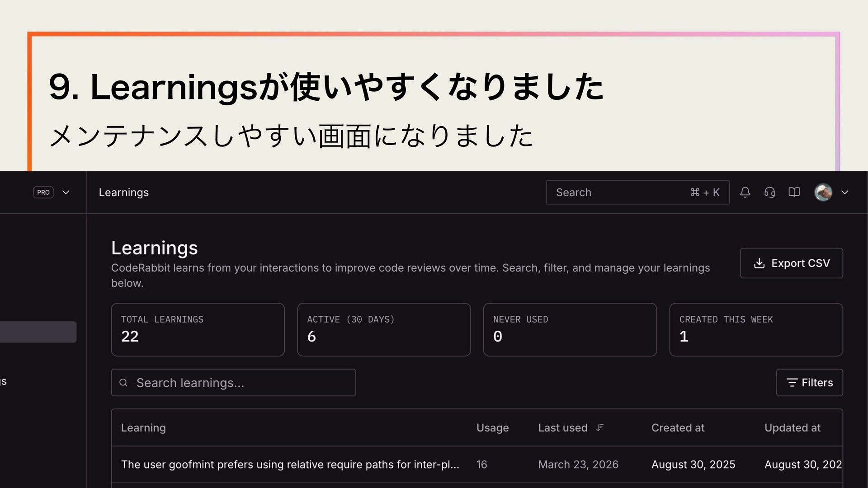This screenshot has height=488, width=868.
Task: Sort by the Usage column header
Action: pyautogui.click(x=492, y=428)
